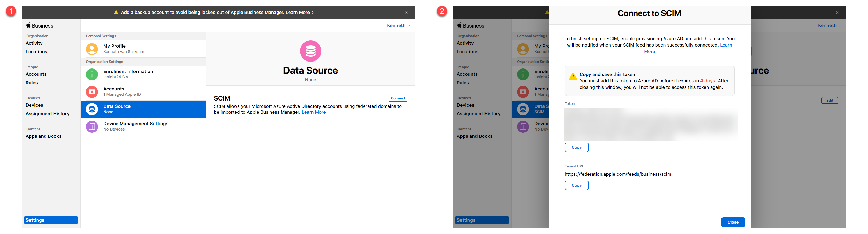The width and height of the screenshot is (868, 234).
Task: Click the purple Device Management Settings icon in left screenshot
Action: click(x=92, y=126)
